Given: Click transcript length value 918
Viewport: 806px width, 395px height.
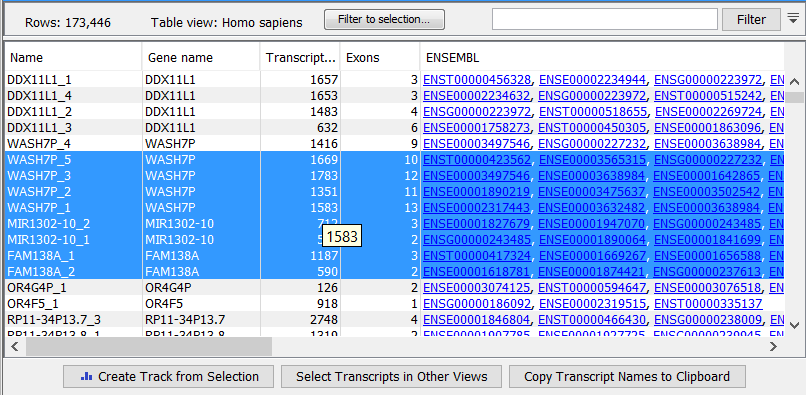Looking at the screenshot, I should pos(327,303).
